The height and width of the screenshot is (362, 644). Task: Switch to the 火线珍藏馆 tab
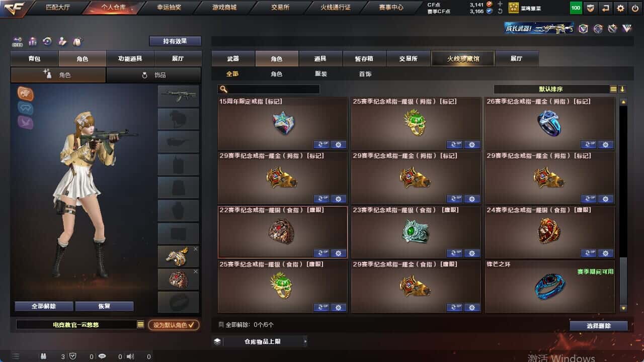463,58
